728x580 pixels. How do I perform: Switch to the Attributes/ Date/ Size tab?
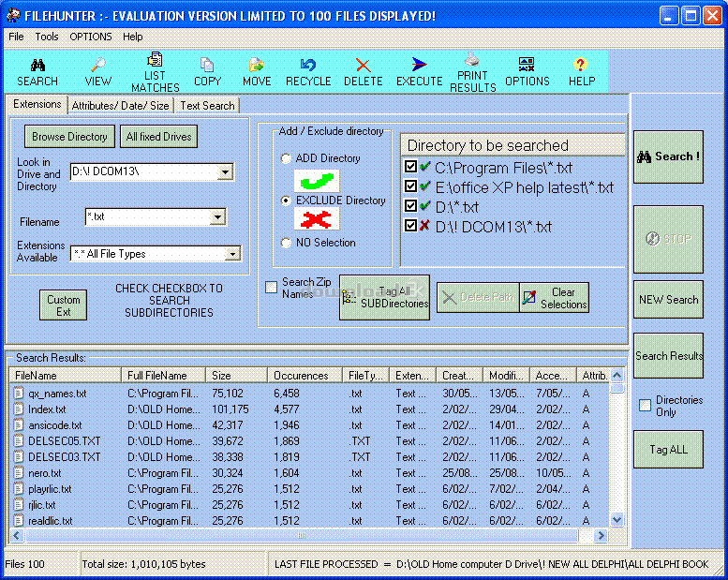click(121, 106)
